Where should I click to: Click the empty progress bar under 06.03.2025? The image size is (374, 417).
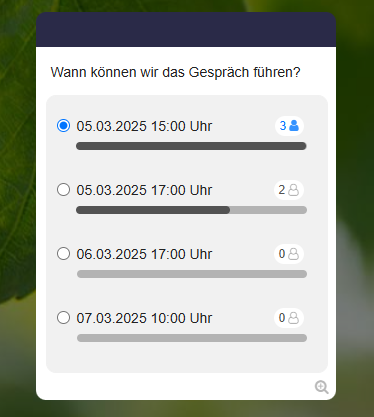tap(192, 274)
